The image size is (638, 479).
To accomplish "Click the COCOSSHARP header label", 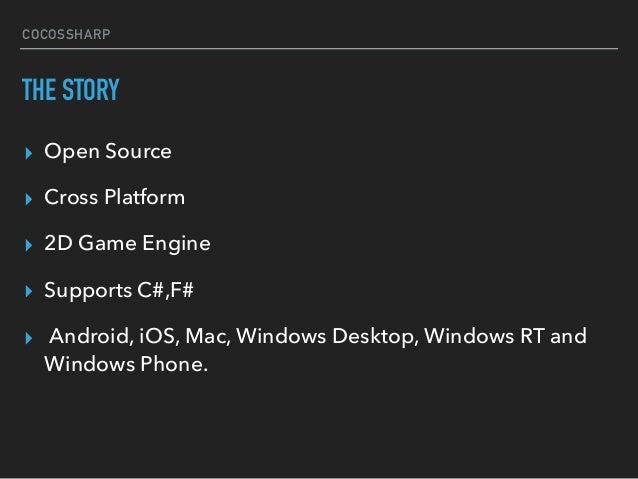I will 66,34.
